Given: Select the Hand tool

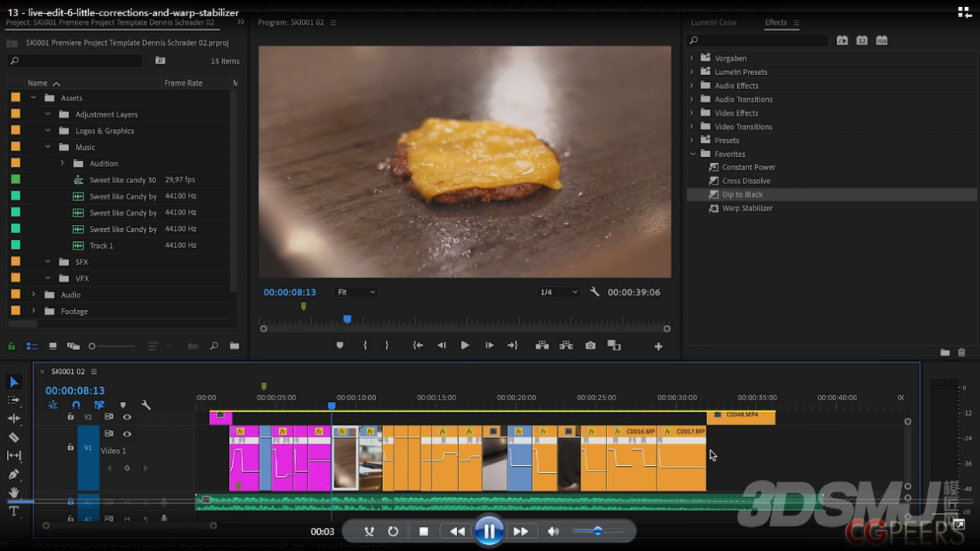Looking at the screenshot, I should click(14, 492).
